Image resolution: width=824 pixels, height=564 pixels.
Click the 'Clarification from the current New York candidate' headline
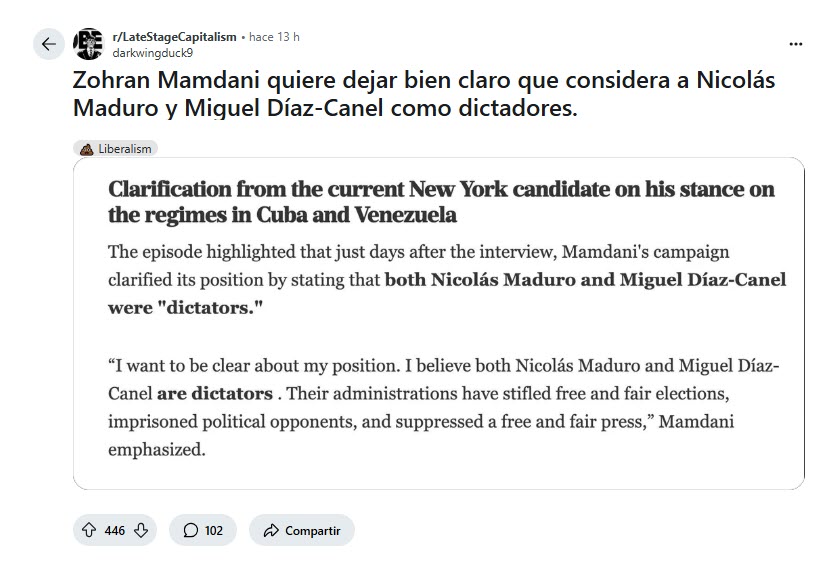pyautogui.click(x=440, y=202)
